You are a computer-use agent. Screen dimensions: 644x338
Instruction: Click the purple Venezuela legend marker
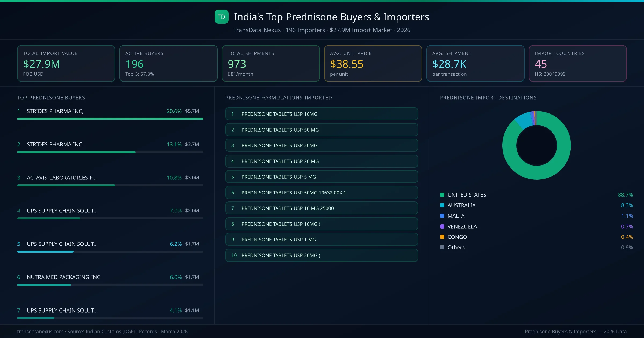(442, 226)
